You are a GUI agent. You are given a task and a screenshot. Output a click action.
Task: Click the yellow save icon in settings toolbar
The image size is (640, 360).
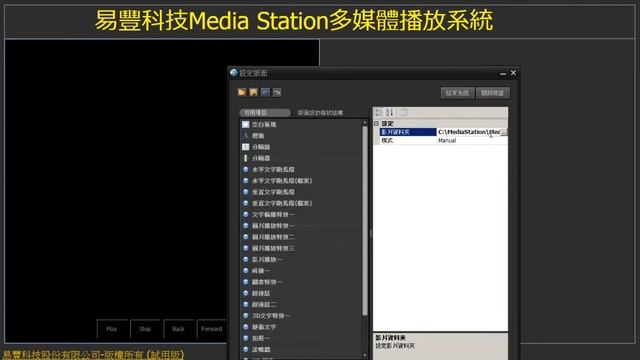tap(253, 93)
